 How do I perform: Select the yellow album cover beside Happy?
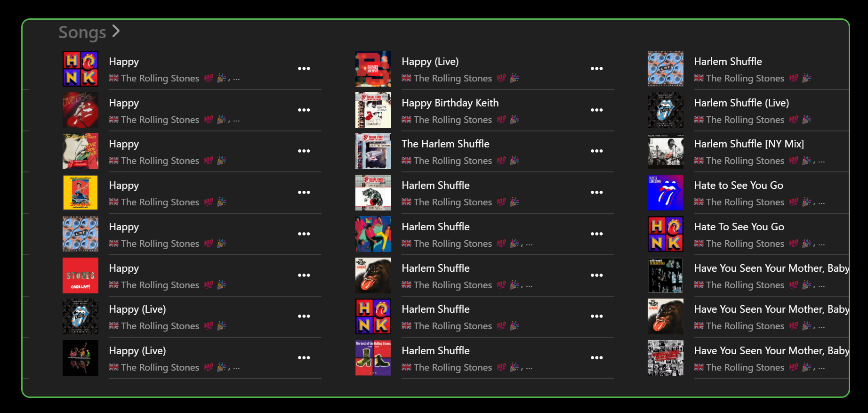tap(80, 193)
